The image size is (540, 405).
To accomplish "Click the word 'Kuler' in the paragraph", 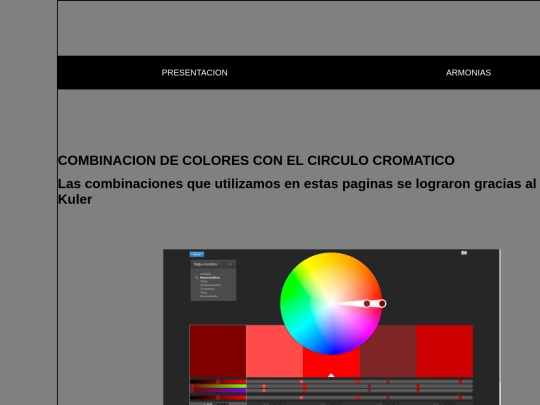I will pos(75,199).
